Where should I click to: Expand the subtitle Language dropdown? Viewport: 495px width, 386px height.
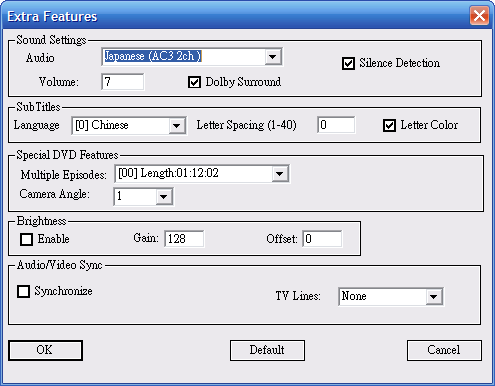pyautogui.click(x=177, y=126)
